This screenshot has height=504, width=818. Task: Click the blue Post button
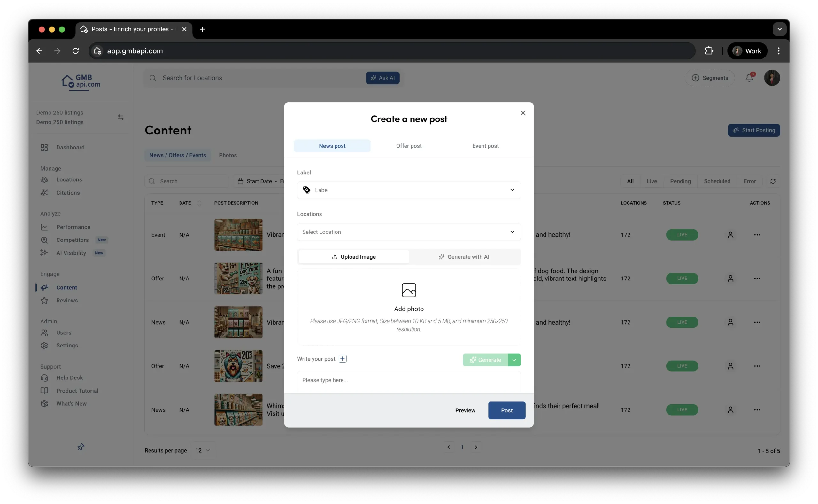[506, 410]
